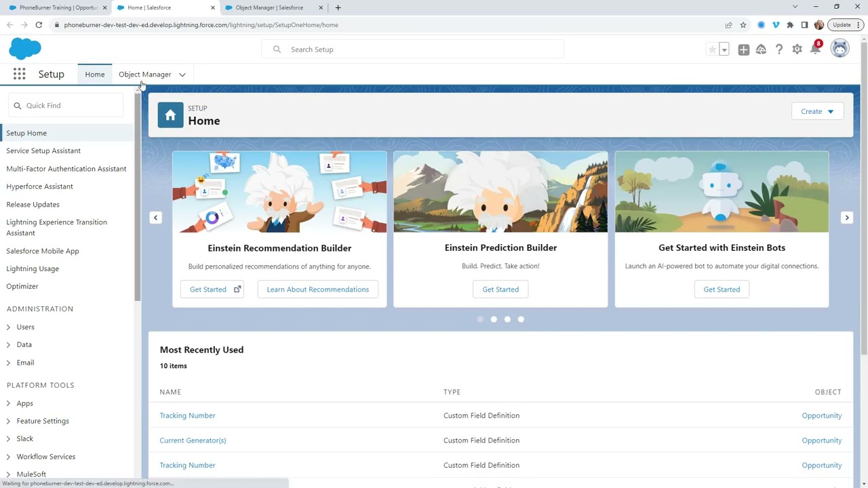Screen dimensions: 868x488
Task: Open Multi-Factor Authentication Assistant
Action: tap(66, 169)
